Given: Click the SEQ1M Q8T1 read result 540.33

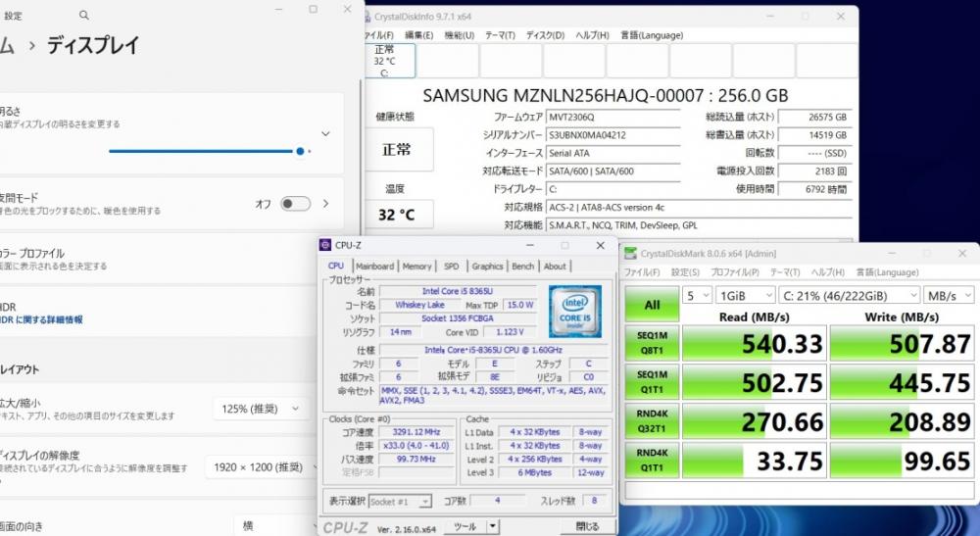Looking at the screenshot, I should click(755, 344).
